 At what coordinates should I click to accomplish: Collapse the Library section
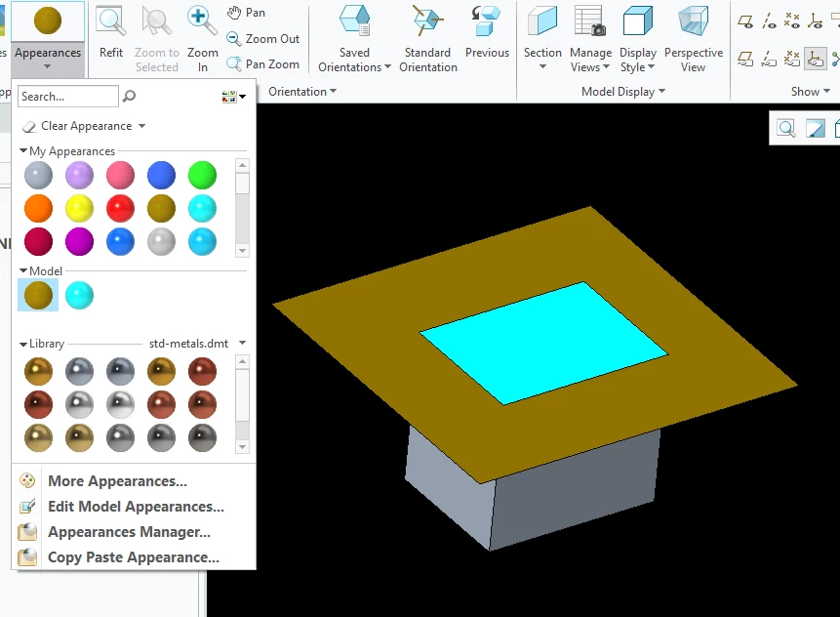click(23, 345)
